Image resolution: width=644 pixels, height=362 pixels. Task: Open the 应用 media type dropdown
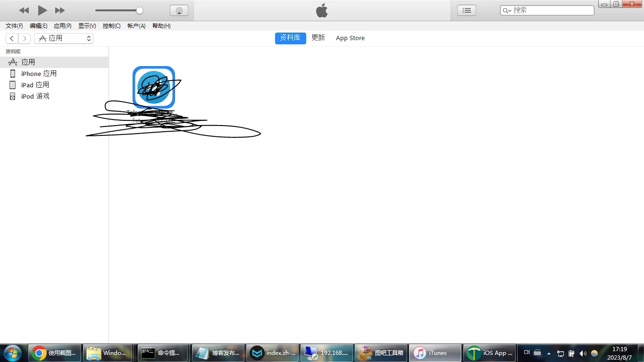click(x=64, y=38)
